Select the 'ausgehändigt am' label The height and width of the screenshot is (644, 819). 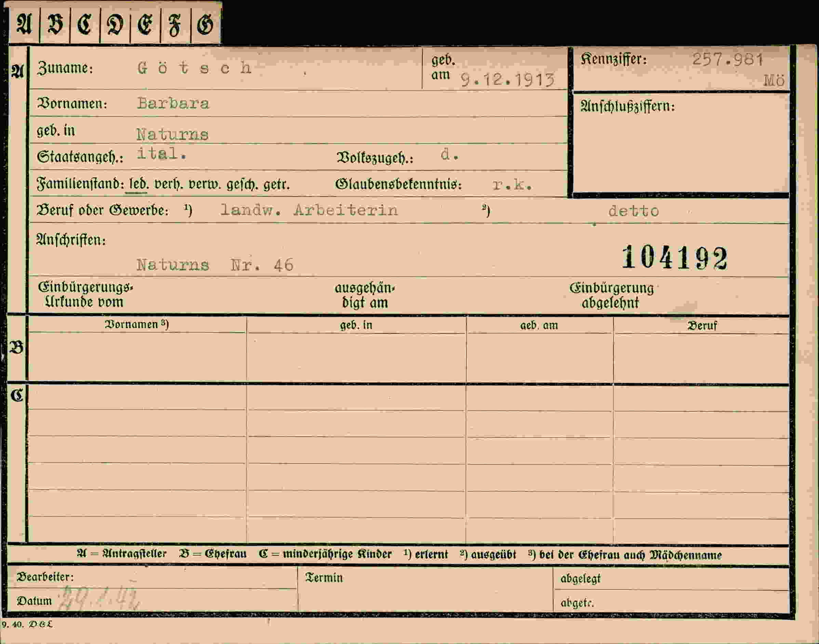365,295
